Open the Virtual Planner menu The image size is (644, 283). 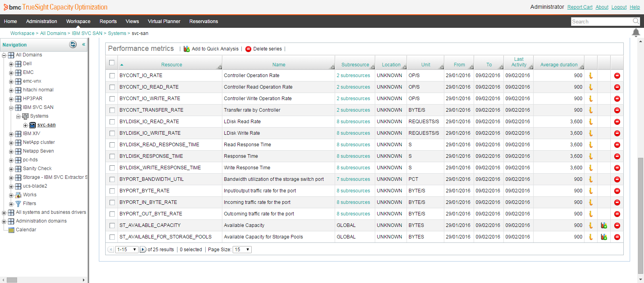[x=164, y=21]
